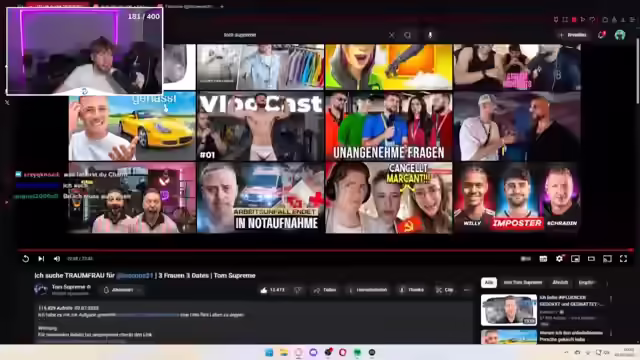Open the IMPOSTER end-screen thumbnail
Image resolution: width=640 pixels, height=360 pixels.
coord(517,198)
